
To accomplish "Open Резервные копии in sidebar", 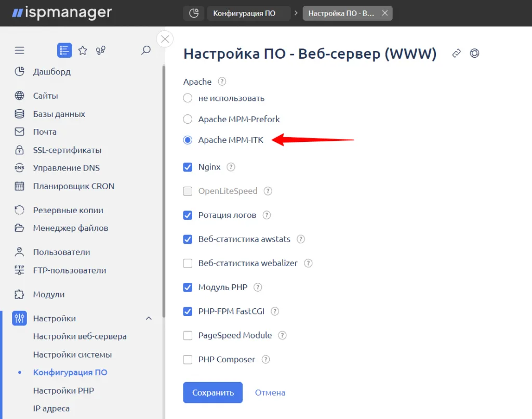I will click(68, 210).
